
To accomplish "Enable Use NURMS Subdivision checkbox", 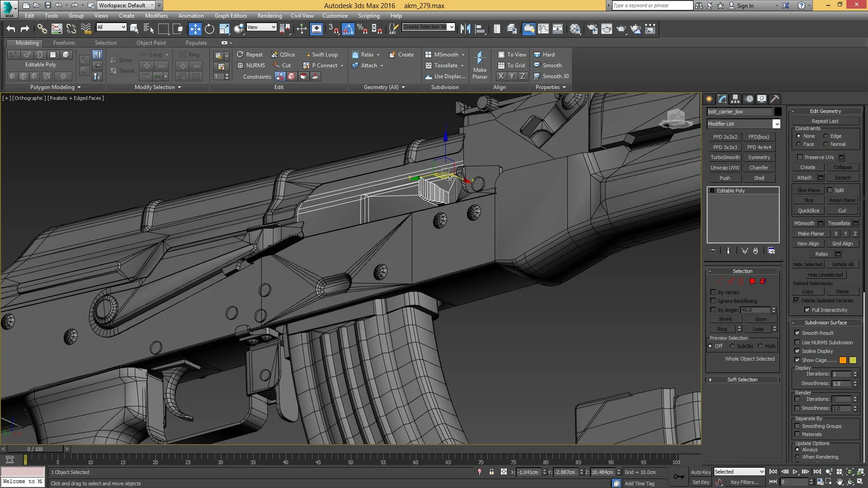I will 797,342.
